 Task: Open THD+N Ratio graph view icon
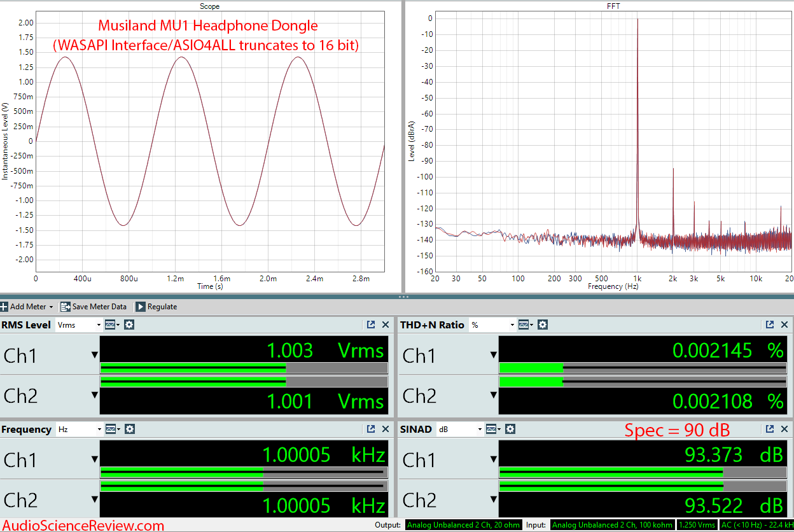526,325
